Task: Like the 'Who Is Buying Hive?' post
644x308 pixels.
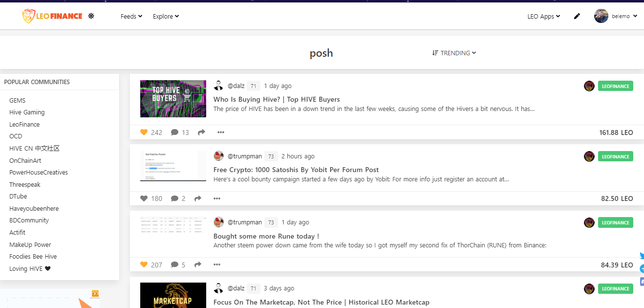Action: [x=144, y=132]
